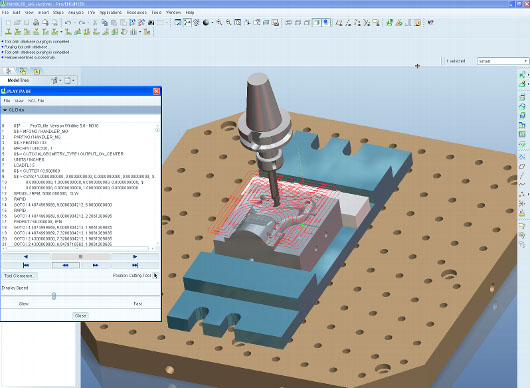Click the Position Cutting Tool arrow icon
This screenshot has width=530, height=388.
coord(155,275)
